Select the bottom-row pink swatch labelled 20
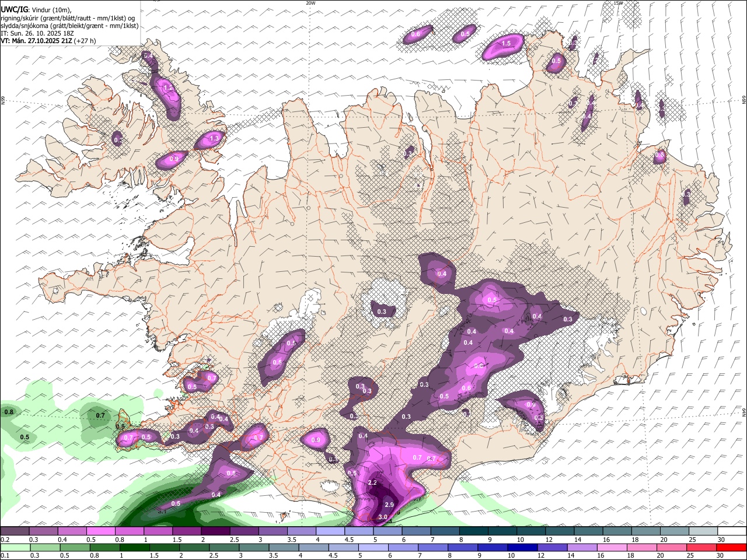Image resolution: width=747 pixels, height=560 pixels. coord(671,547)
